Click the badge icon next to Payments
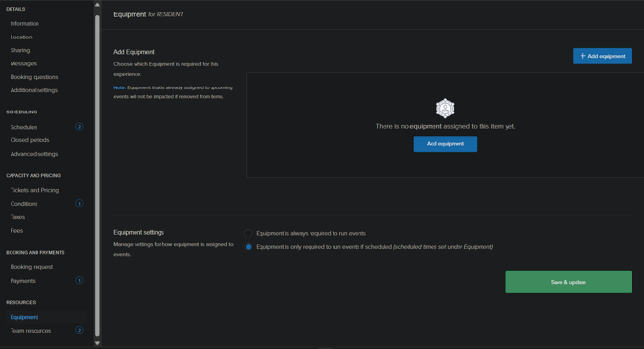 point(79,280)
